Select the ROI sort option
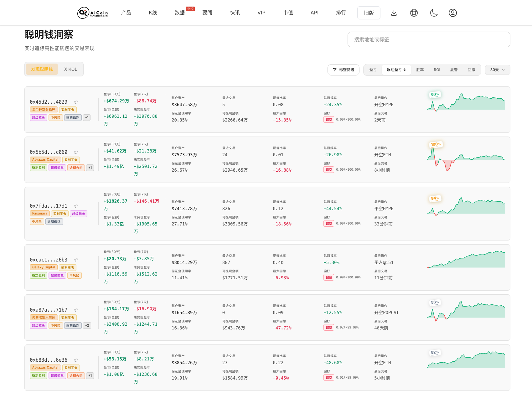Image resolution: width=532 pixels, height=393 pixels. [437, 70]
